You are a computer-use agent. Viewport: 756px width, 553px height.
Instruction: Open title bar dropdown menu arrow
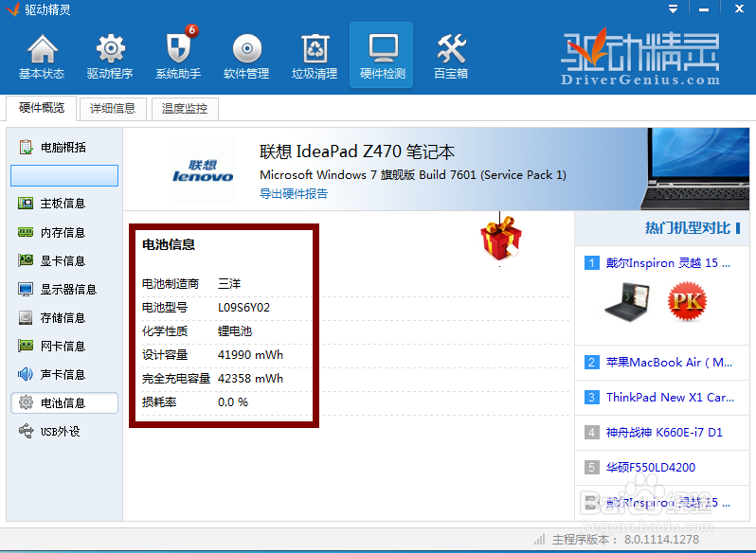673,9
